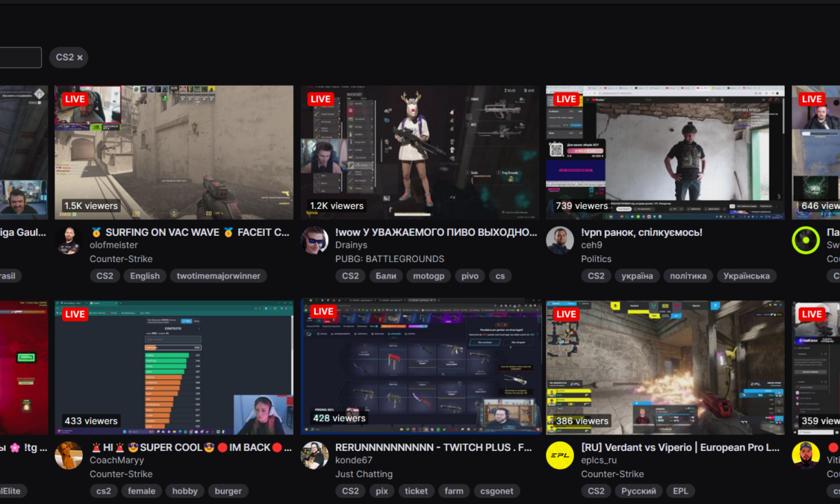The width and height of the screenshot is (840, 504).
Task: Open CoachMaryy's channel avatar
Action: coord(69,455)
